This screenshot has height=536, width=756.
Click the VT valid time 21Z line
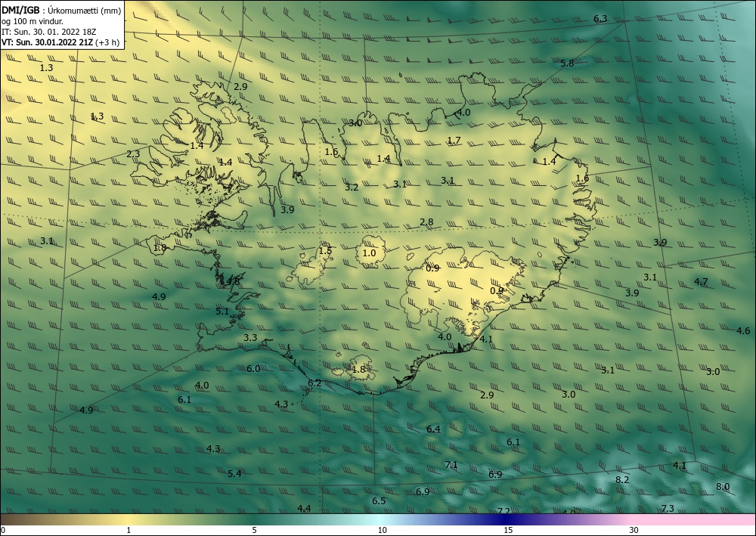click(48, 42)
